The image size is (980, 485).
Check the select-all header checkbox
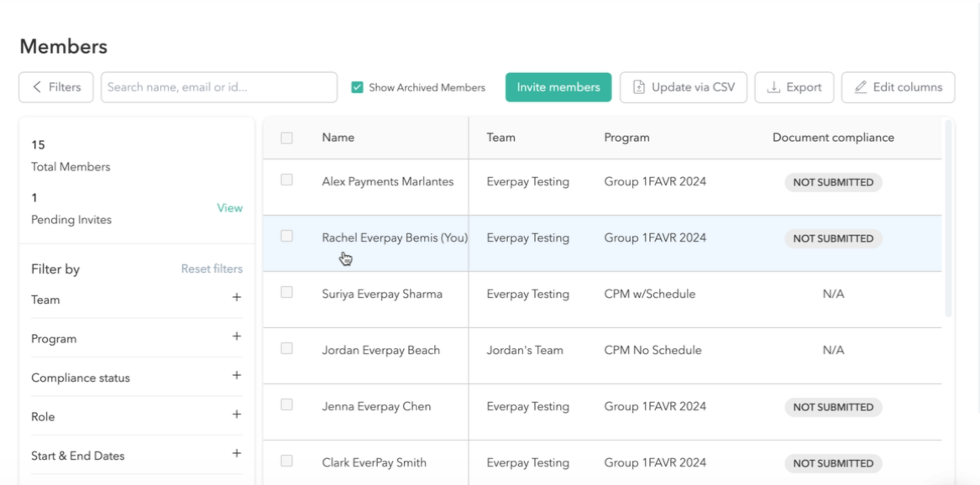[x=287, y=138]
